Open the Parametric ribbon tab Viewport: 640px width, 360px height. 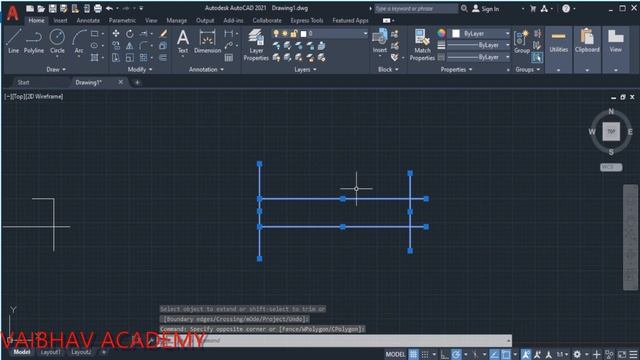coord(122,20)
